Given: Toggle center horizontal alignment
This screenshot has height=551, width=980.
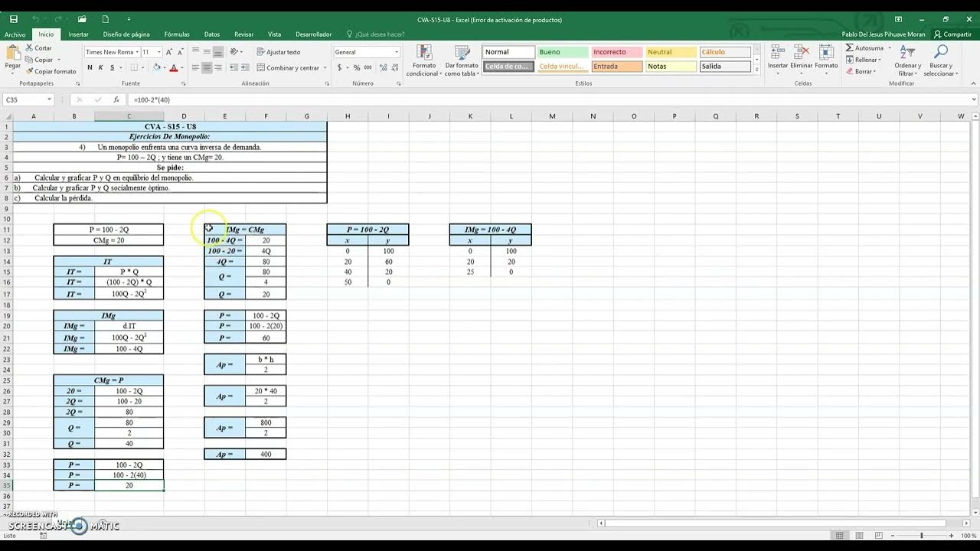Looking at the screenshot, I should click(x=207, y=67).
